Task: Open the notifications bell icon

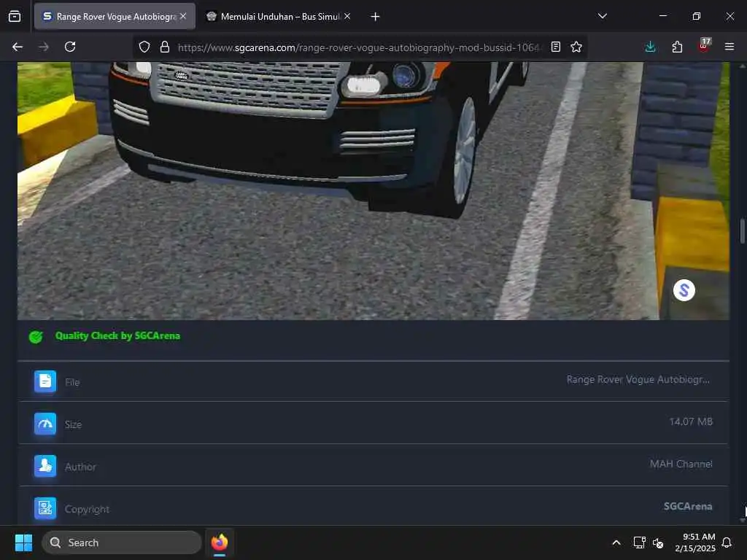Action: coord(727,542)
